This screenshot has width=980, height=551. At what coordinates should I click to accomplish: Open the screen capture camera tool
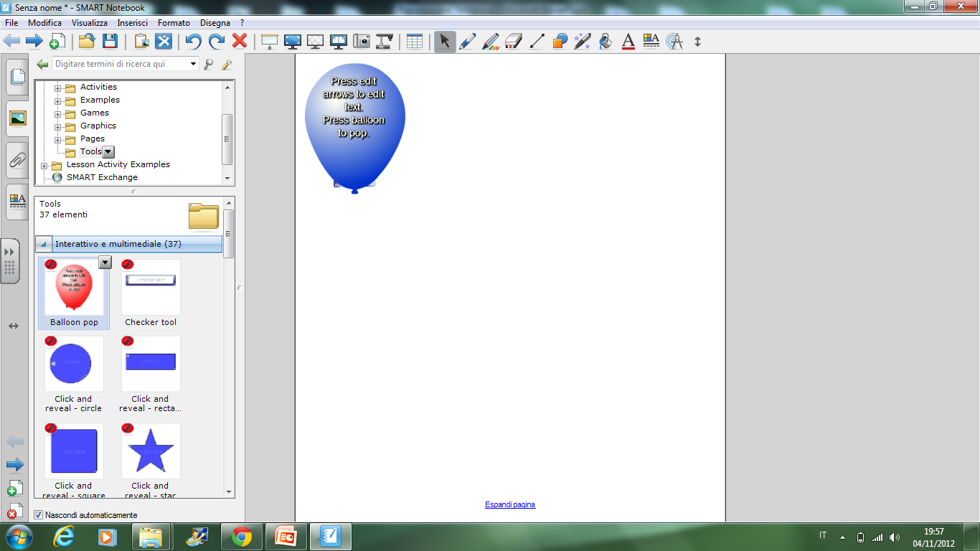click(362, 41)
